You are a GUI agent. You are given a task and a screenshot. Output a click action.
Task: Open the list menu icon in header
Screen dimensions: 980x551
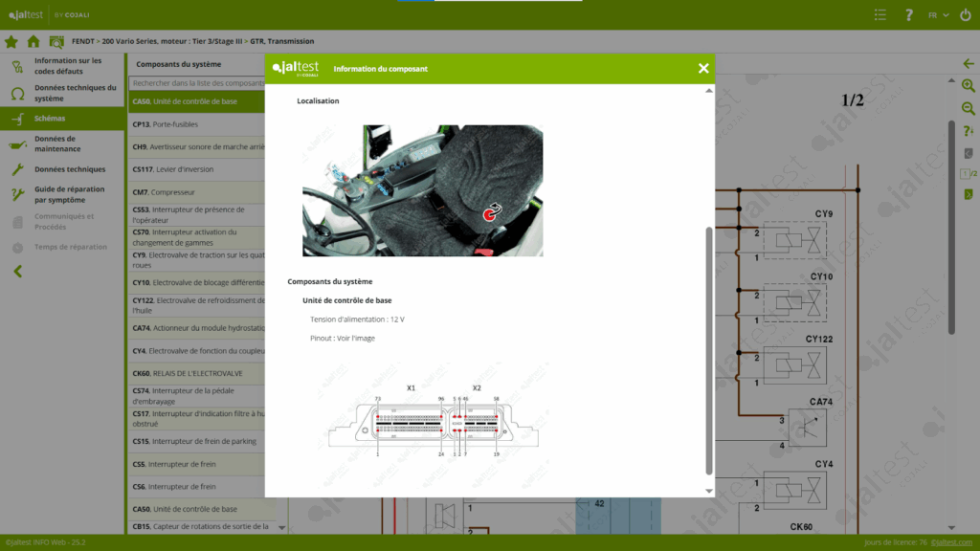click(x=880, y=15)
